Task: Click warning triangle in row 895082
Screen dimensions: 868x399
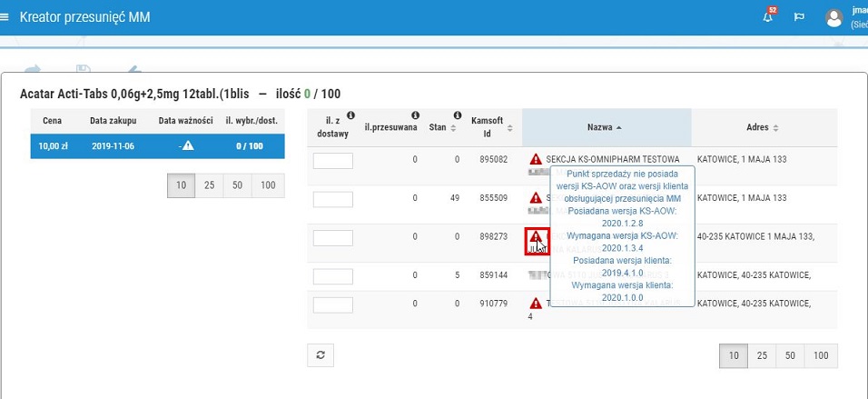Action: pos(536,160)
